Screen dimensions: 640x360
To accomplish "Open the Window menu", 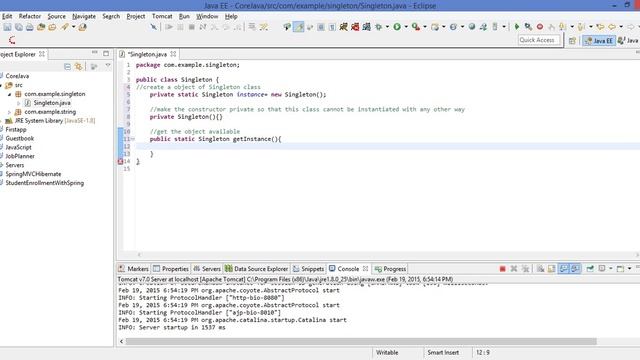I will pyautogui.click(x=207, y=16).
